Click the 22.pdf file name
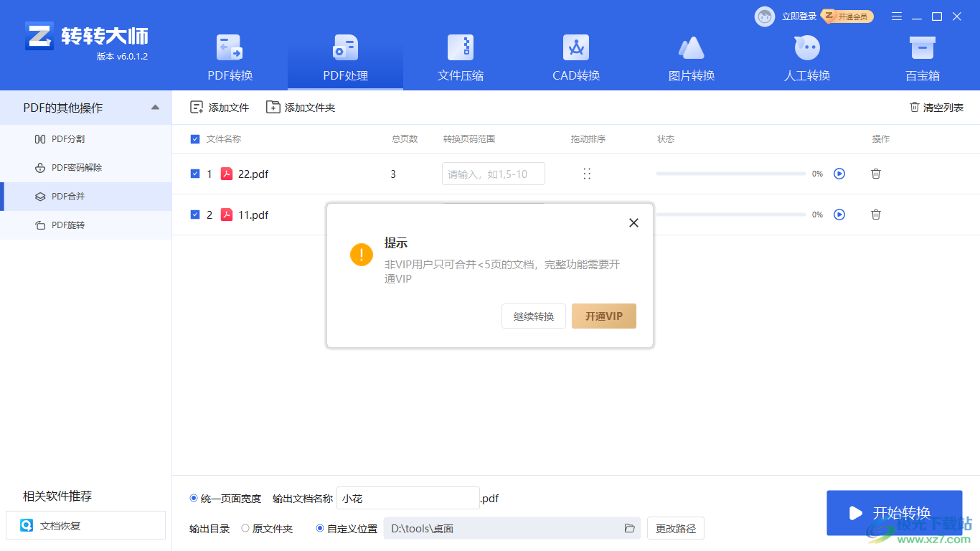 coord(253,174)
